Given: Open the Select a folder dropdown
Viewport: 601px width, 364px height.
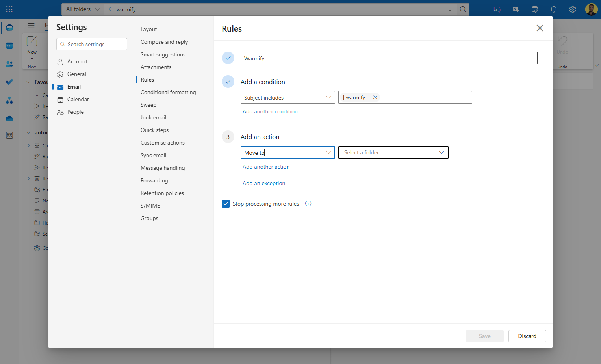Looking at the screenshot, I should coord(393,152).
